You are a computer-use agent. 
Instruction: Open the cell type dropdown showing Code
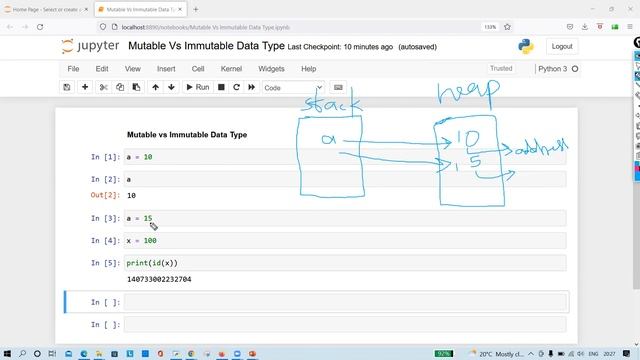coord(293,88)
